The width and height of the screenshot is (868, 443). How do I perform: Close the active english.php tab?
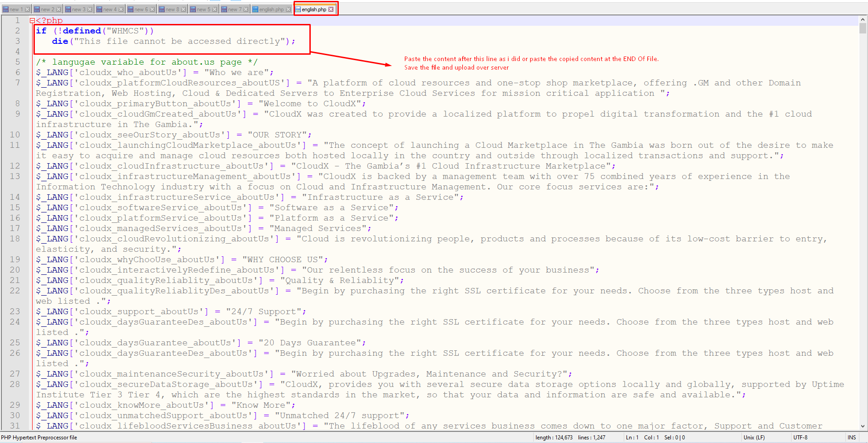pyautogui.click(x=331, y=9)
